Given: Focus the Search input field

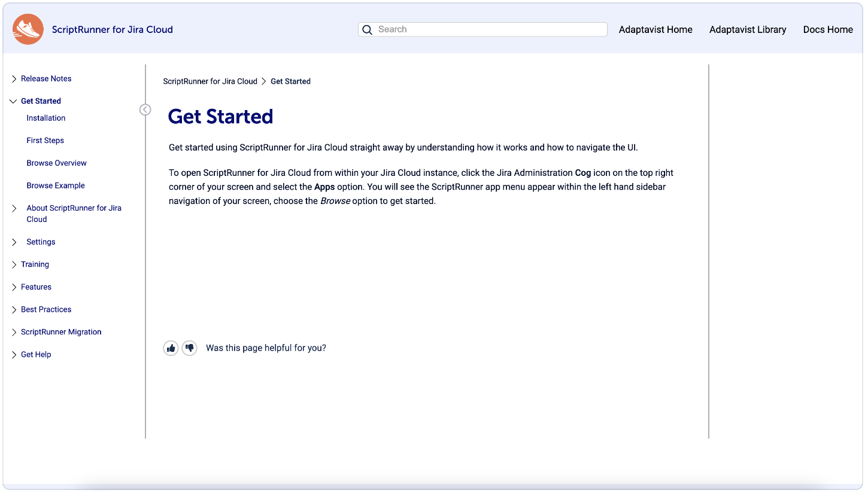Looking at the screenshot, I should pyautogui.click(x=482, y=29).
